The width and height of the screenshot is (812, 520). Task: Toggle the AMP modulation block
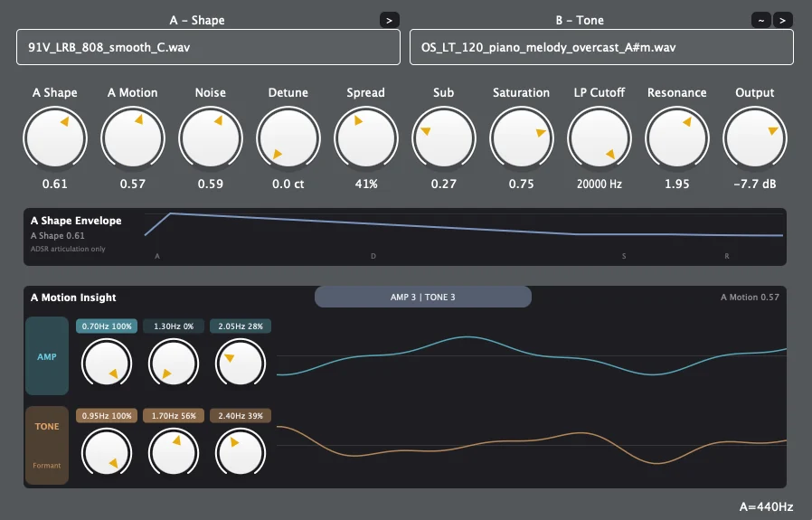(47, 356)
